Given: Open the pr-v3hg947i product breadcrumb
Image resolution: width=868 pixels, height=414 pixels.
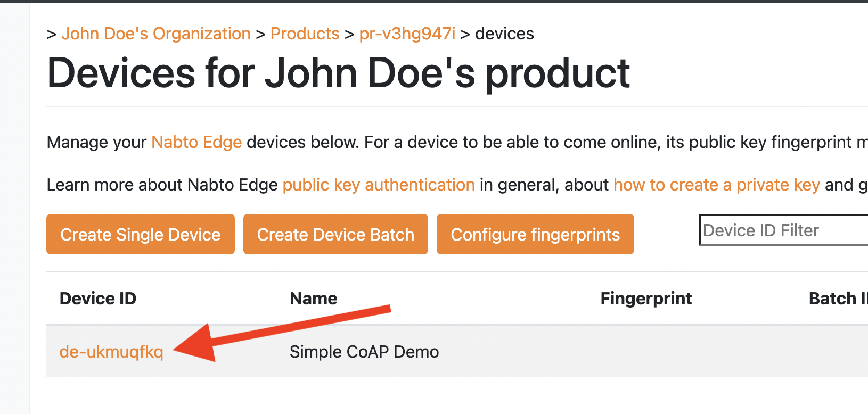Looking at the screenshot, I should 407,34.
